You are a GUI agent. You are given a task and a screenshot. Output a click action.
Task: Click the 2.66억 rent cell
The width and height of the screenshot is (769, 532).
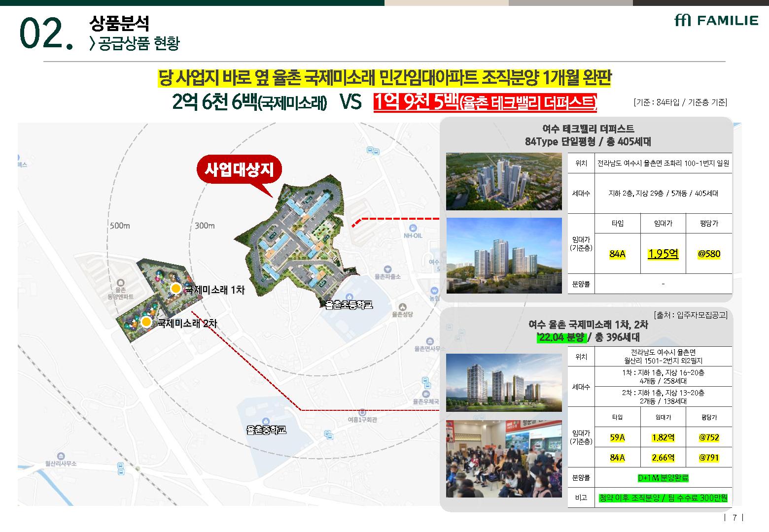[663, 458]
